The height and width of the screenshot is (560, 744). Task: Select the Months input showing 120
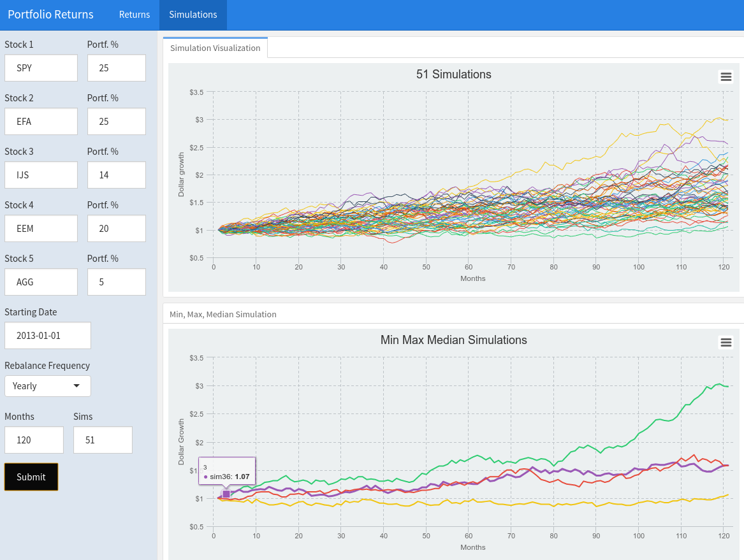(34, 440)
